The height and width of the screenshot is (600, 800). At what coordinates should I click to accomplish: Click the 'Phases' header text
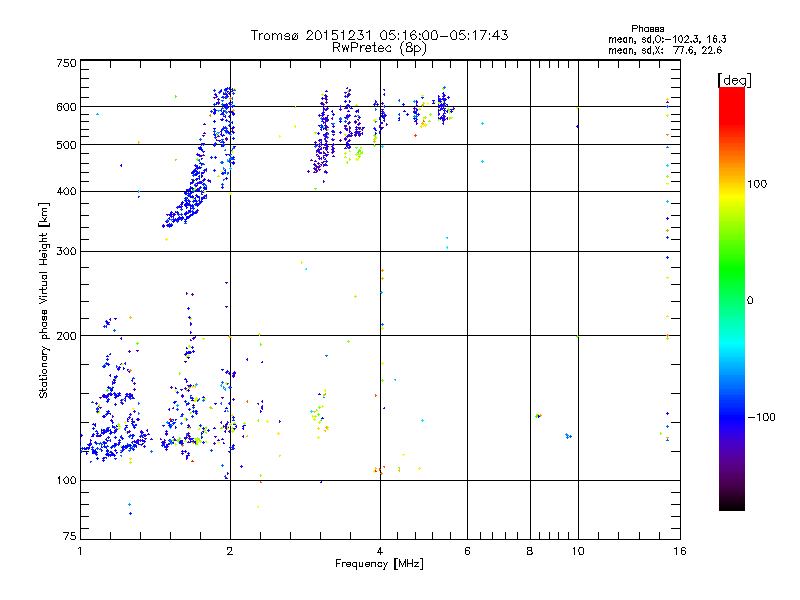coord(647,29)
